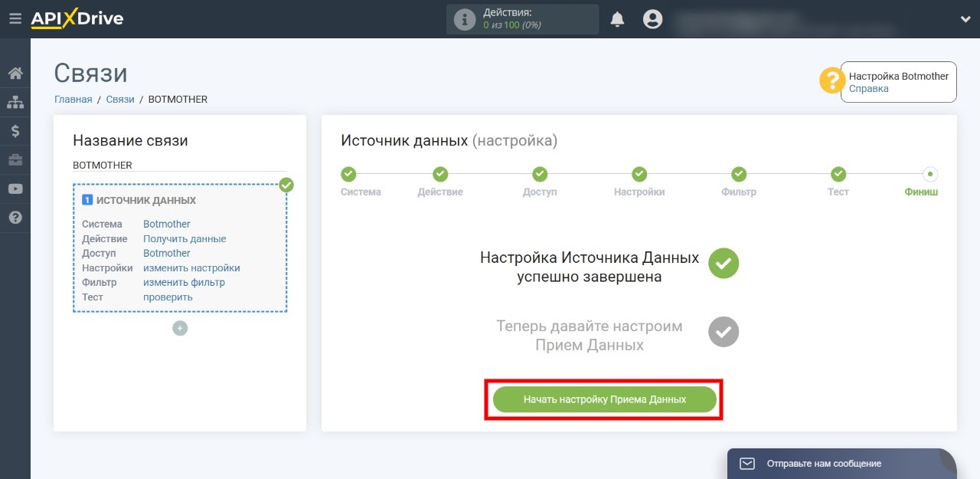
Task: Add a new block with plus icon
Action: point(180,328)
